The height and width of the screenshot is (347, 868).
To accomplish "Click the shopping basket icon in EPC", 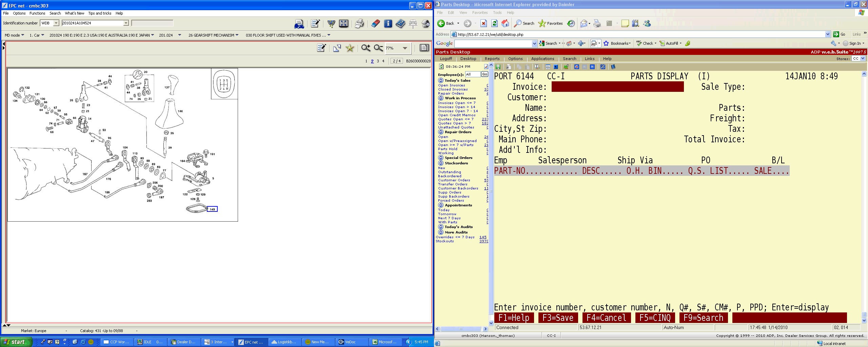I will pyautogui.click(x=331, y=23).
